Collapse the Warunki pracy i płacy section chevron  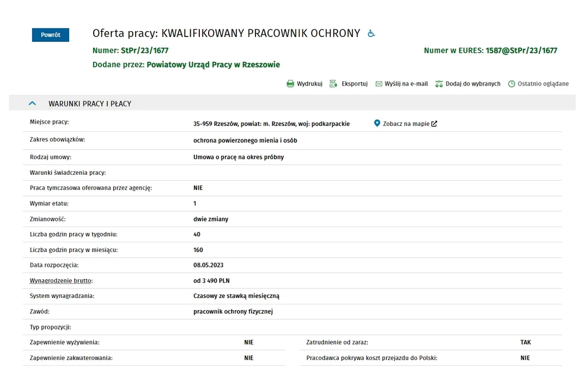click(33, 103)
